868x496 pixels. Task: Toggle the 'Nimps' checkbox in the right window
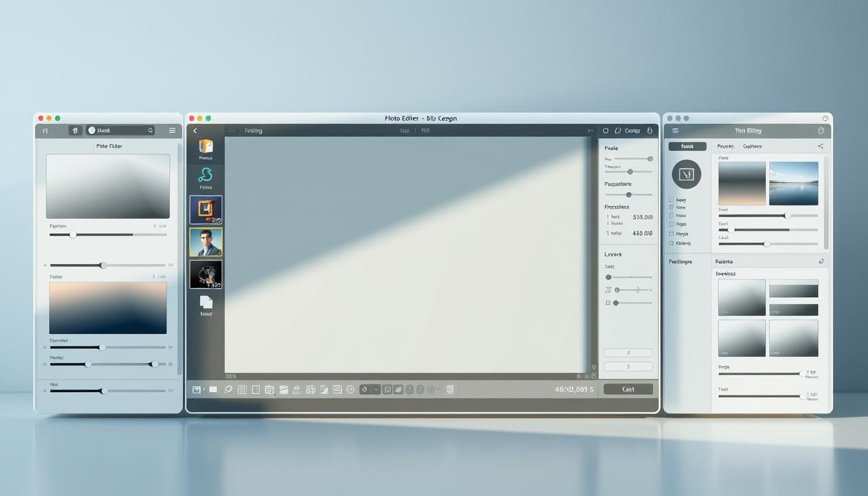(672, 234)
